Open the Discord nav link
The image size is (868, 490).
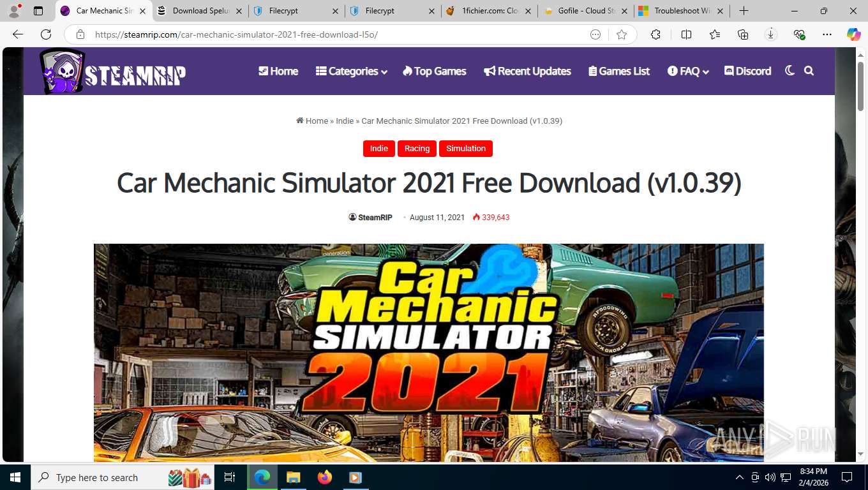click(747, 71)
